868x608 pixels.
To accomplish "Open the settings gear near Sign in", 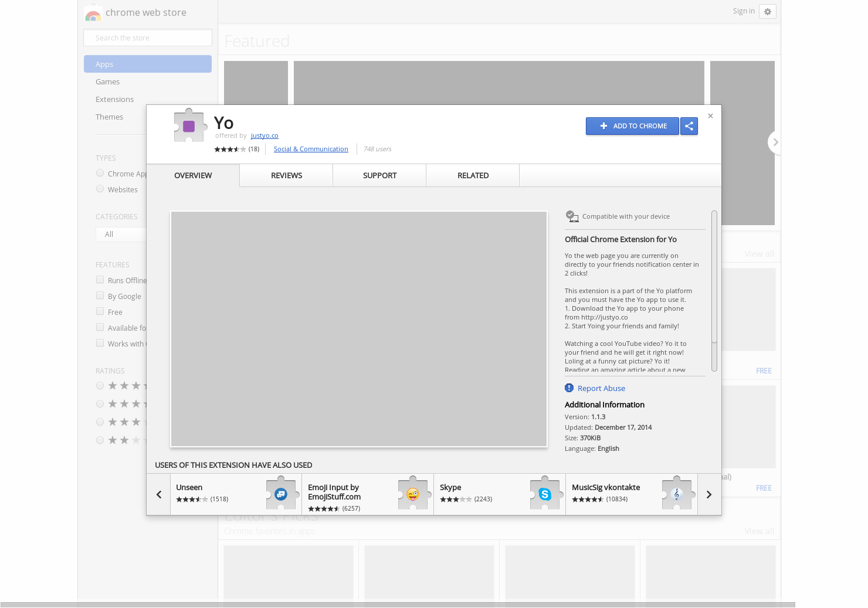I will point(767,11).
